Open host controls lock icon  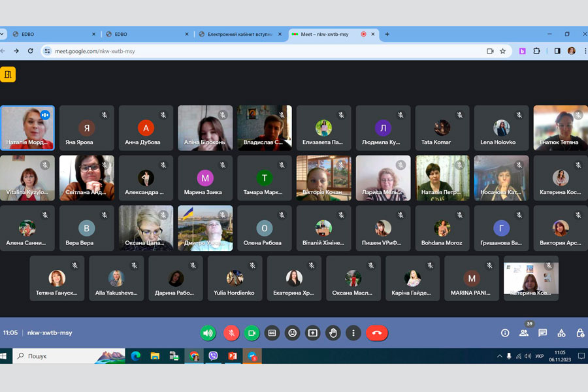point(580,333)
